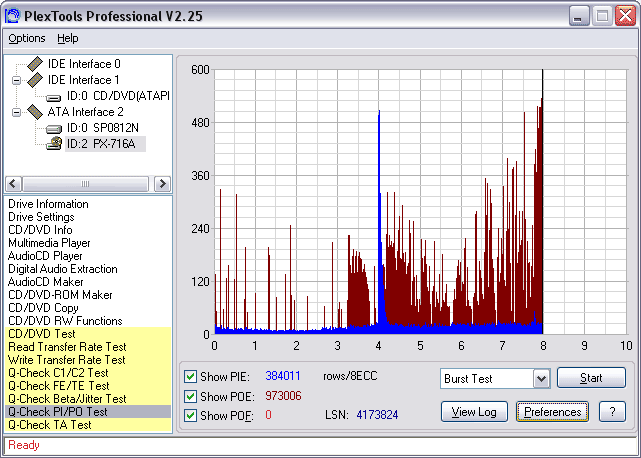
Task: Open CD/DVD Copy function
Action: click(43, 308)
